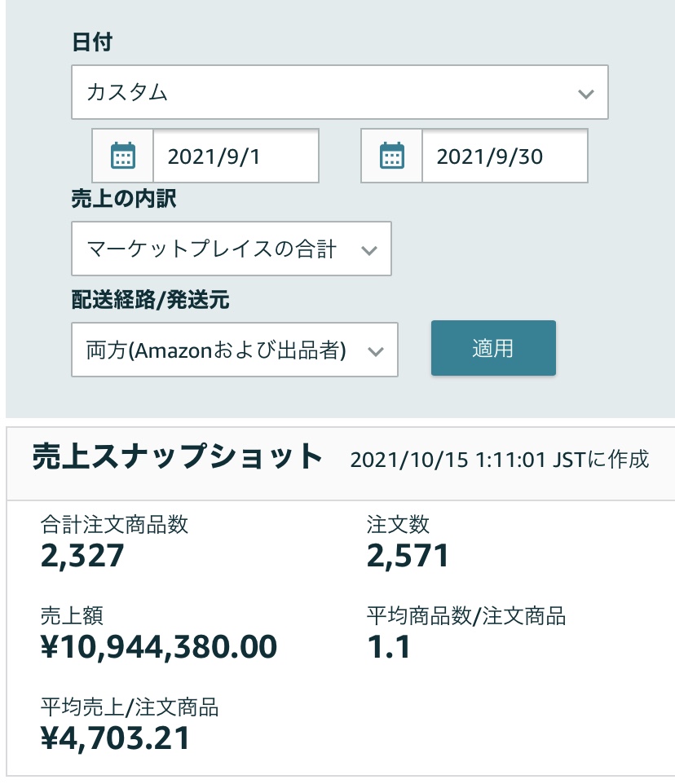Focus the end date field 2021/9/30
The width and height of the screenshot is (675, 784).
tap(504, 156)
